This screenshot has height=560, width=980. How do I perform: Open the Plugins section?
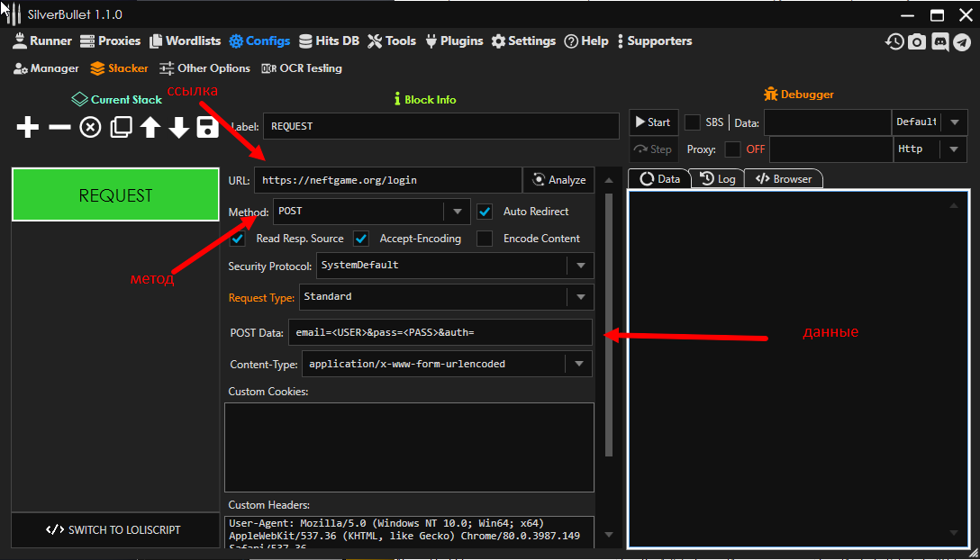click(454, 41)
